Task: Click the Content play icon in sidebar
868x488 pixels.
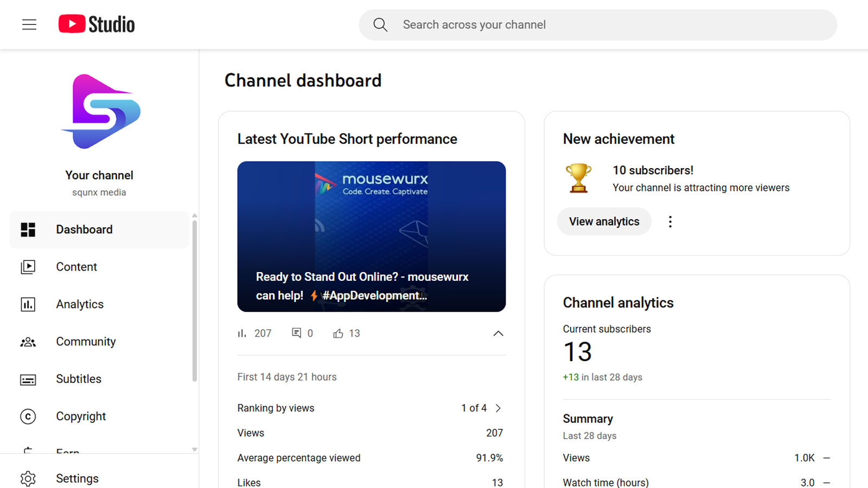Action: pyautogui.click(x=28, y=267)
